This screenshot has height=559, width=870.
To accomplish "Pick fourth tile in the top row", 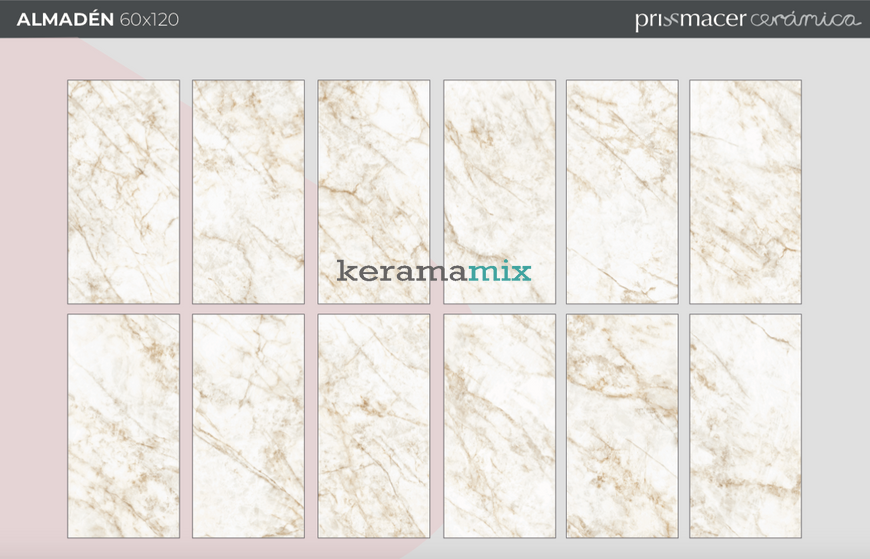I will tap(499, 192).
